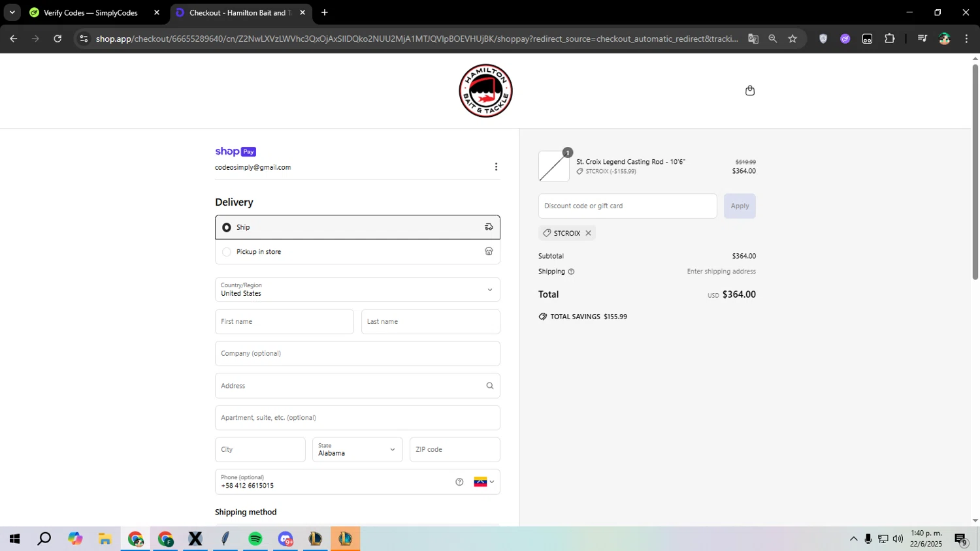Click the Total $364.00 amount
980x551 pixels.
tap(739, 294)
